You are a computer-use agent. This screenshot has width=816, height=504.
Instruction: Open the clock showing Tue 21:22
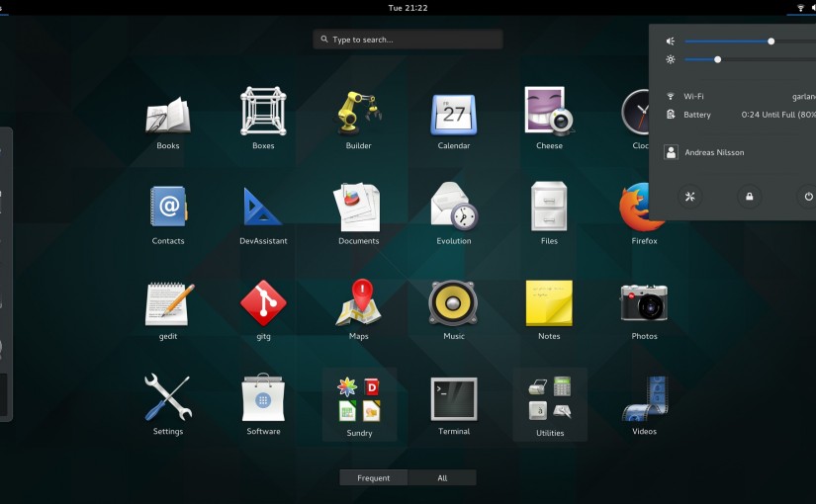point(408,8)
